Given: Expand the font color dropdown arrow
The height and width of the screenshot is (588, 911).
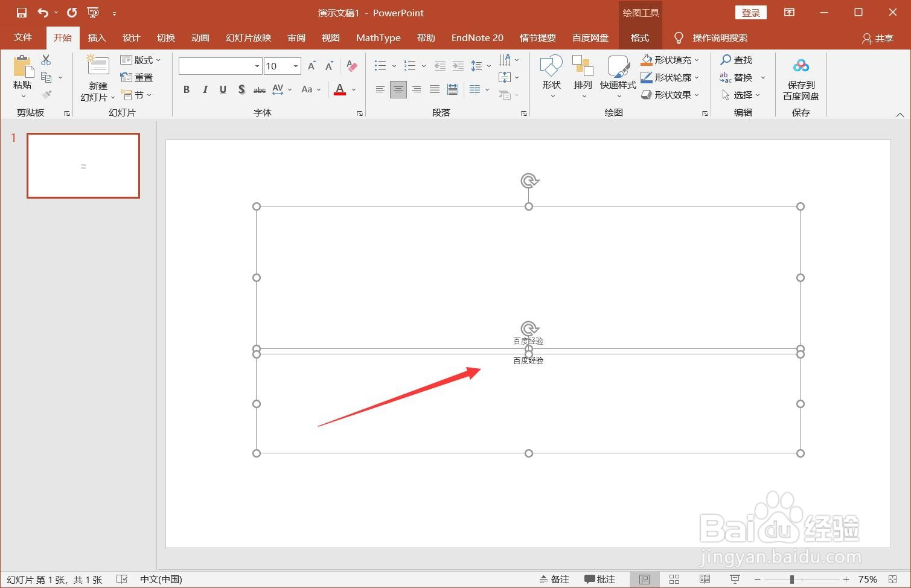Looking at the screenshot, I should pos(354,89).
